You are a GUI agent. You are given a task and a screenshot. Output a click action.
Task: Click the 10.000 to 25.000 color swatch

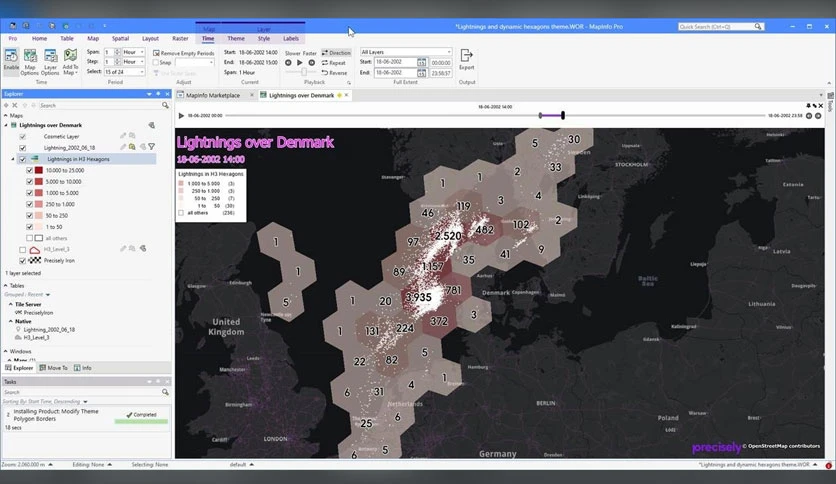point(39,170)
